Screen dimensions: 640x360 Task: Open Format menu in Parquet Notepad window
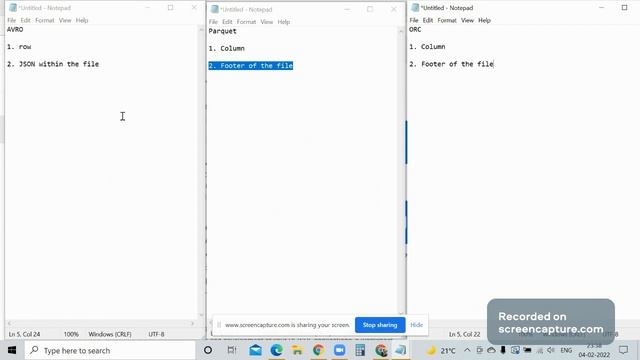(x=246, y=22)
